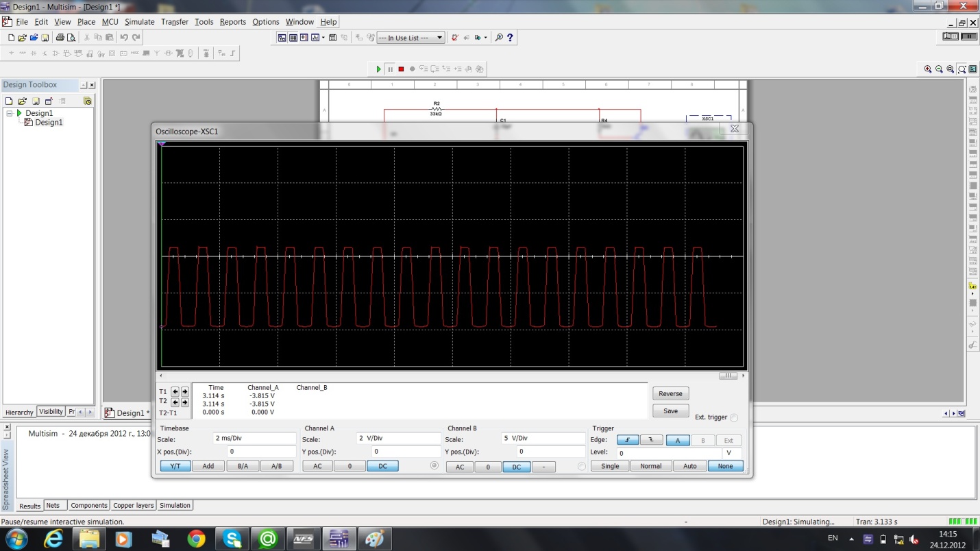
Task: Select B/A timebase display mode
Action: (243, 466)
